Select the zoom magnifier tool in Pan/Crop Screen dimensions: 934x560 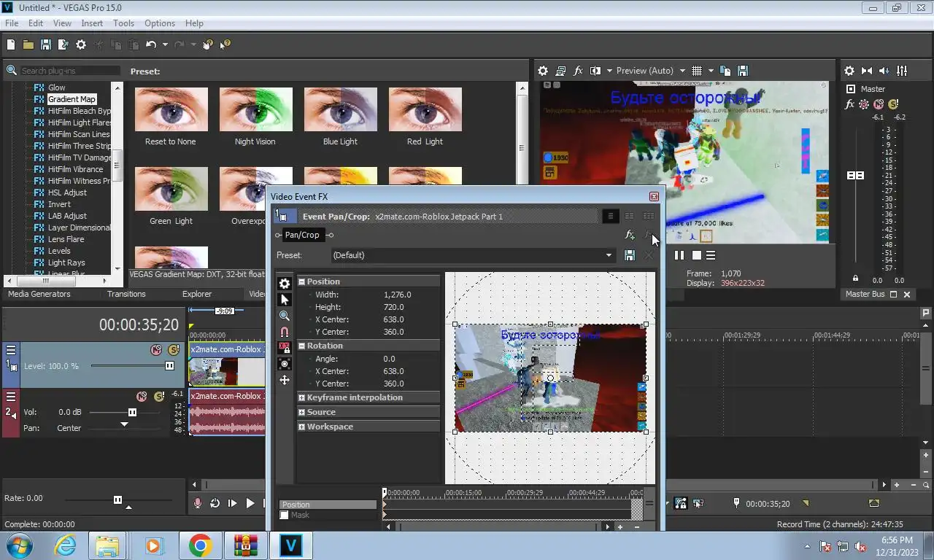pos(285,316)
